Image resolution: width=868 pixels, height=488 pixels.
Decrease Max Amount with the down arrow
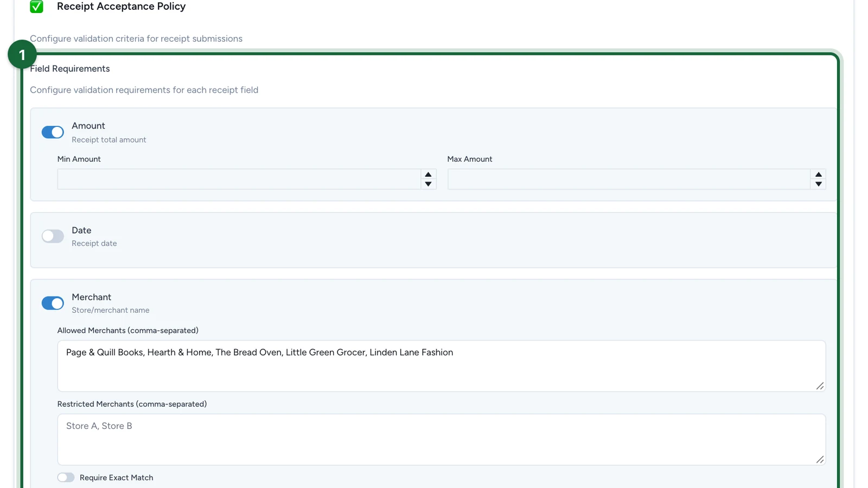click(x=818, y=184)
